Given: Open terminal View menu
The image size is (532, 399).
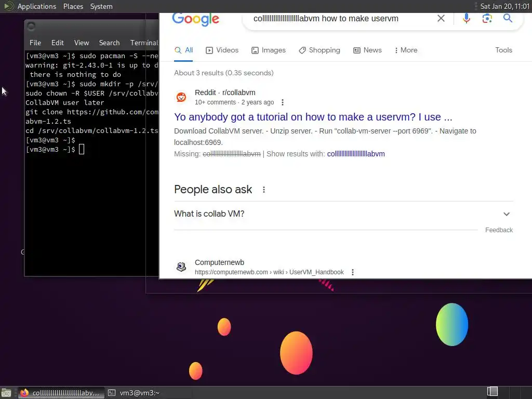Looking at the screenshot, I should coord(82,43).
